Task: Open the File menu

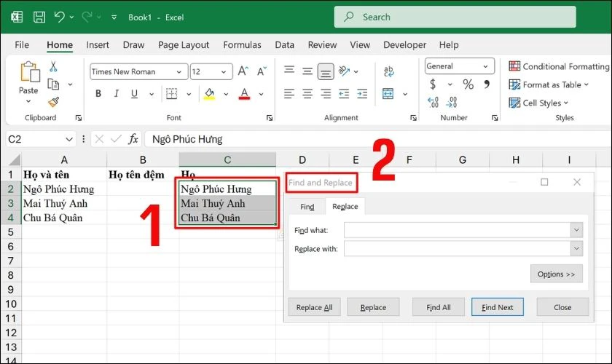Action: point(22,45)
